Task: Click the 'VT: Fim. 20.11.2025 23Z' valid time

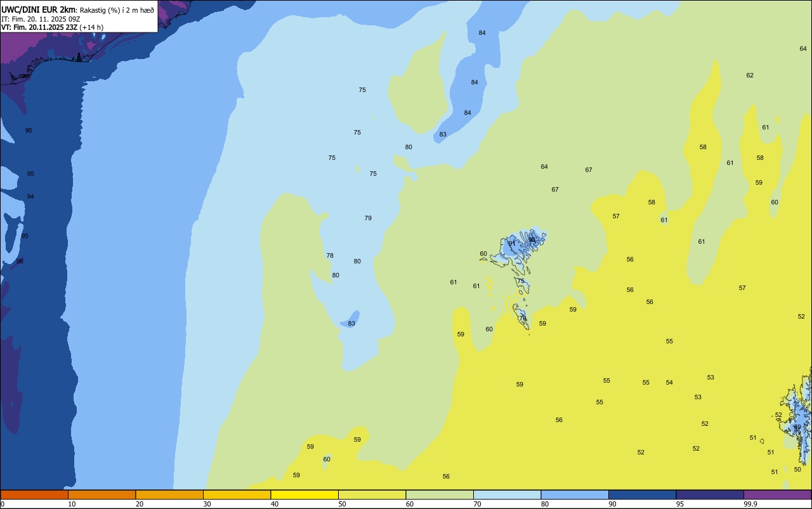Action: (x=39, y=27)
